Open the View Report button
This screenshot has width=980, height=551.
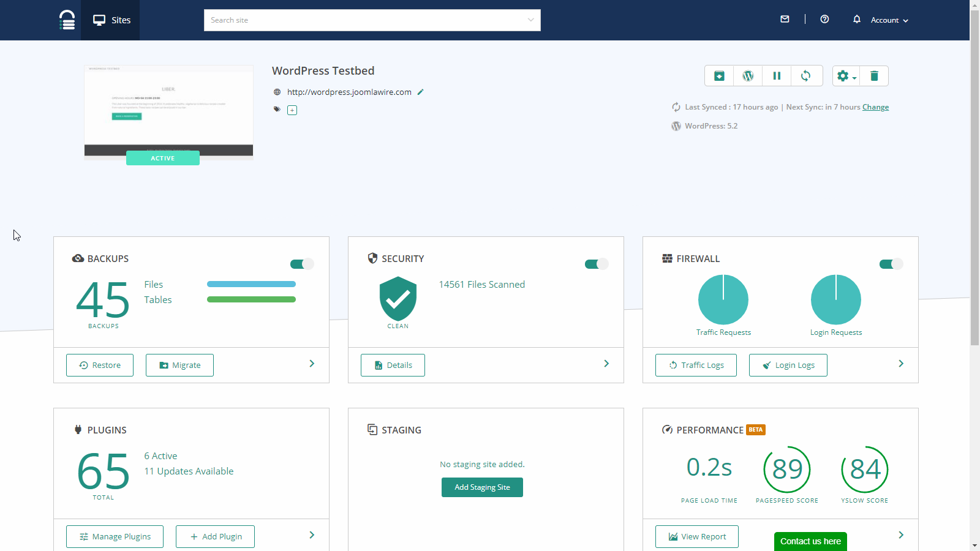click(x=697, y=536)
